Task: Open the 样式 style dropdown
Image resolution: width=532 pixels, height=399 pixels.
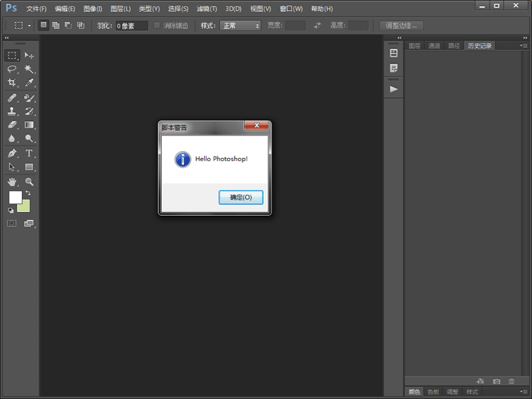Action: point(240,26)
